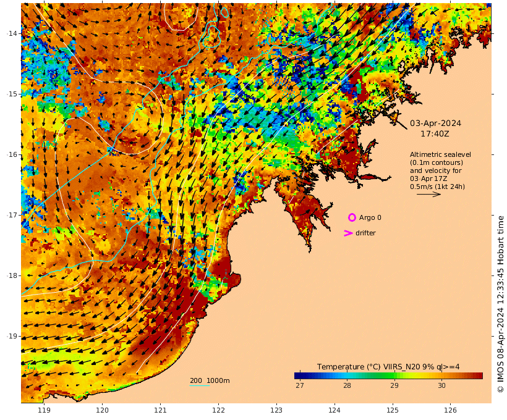
Task: Click the 'and velocity for' text
Action: point(436,170)
